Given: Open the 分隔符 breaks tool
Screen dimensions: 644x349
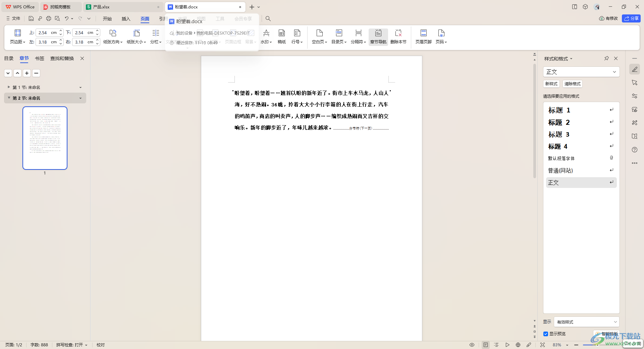Looking at the screenshot, I should point(358,37).
